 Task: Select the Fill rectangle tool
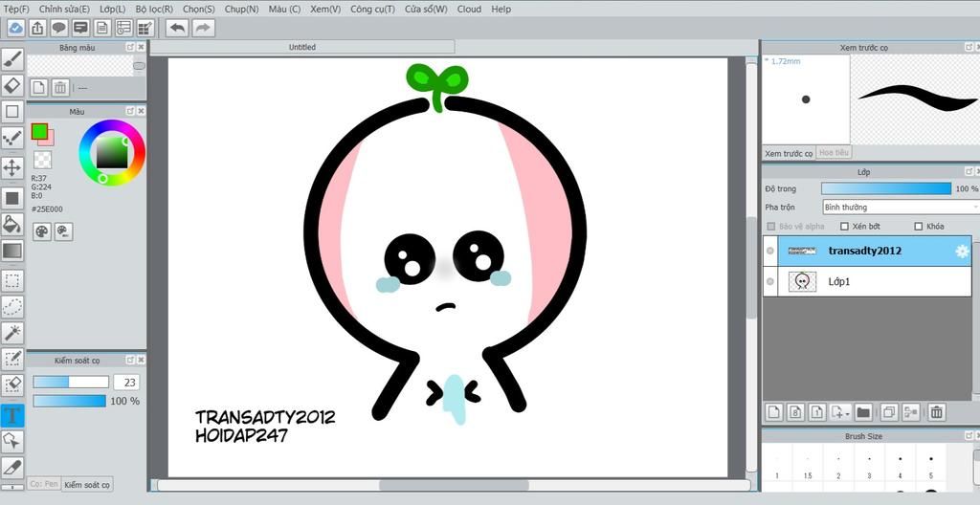point(12,198)
